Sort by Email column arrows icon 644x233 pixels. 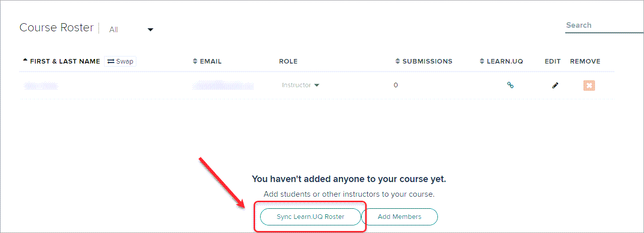click(195, 62)
